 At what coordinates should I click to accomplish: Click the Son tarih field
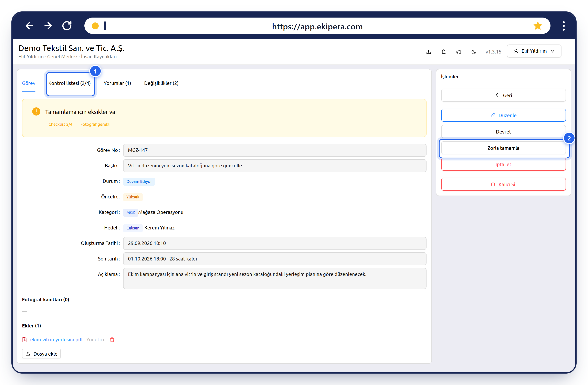[x=275, y=259]
